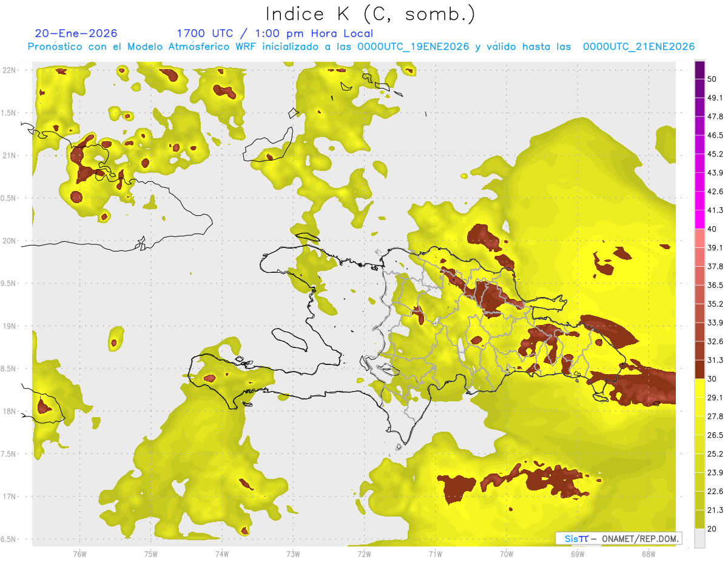Click the "21N" latitude label
728x562 pixels.
[10, 155]
